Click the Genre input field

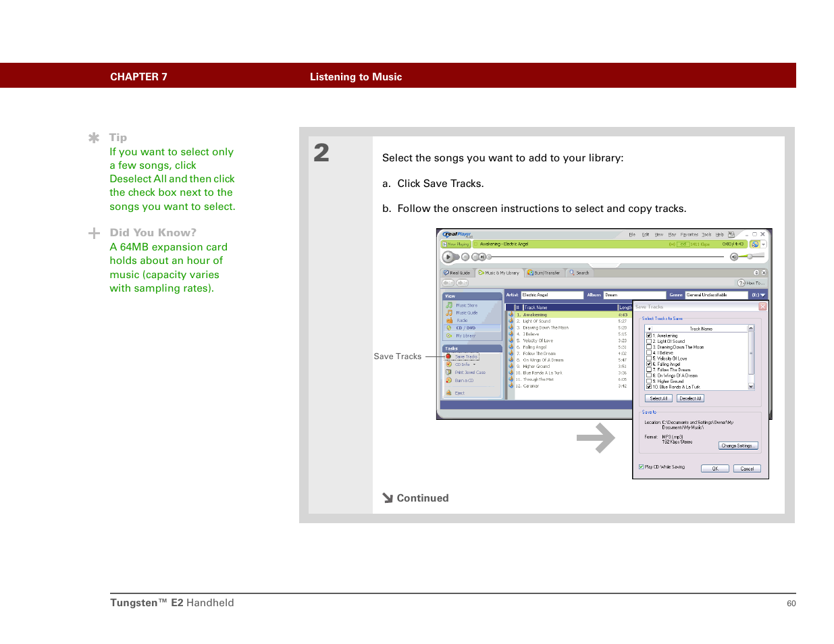coord(716,295)
